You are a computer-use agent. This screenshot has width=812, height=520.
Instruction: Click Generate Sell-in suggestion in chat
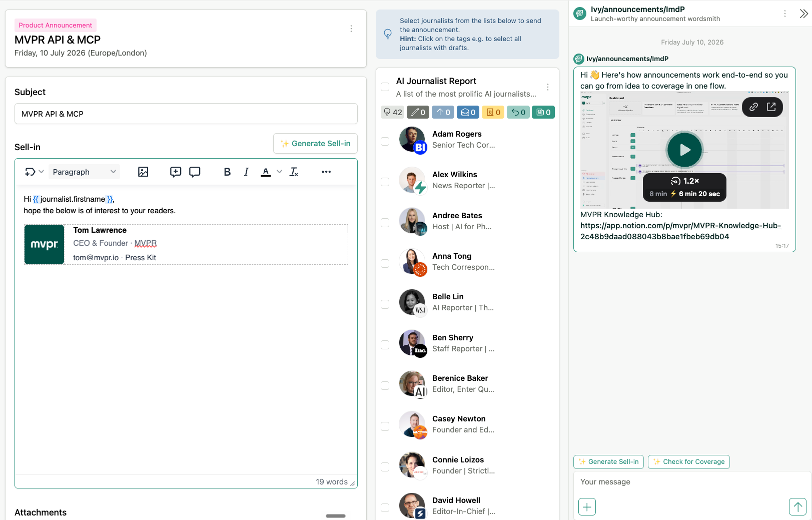608,462
